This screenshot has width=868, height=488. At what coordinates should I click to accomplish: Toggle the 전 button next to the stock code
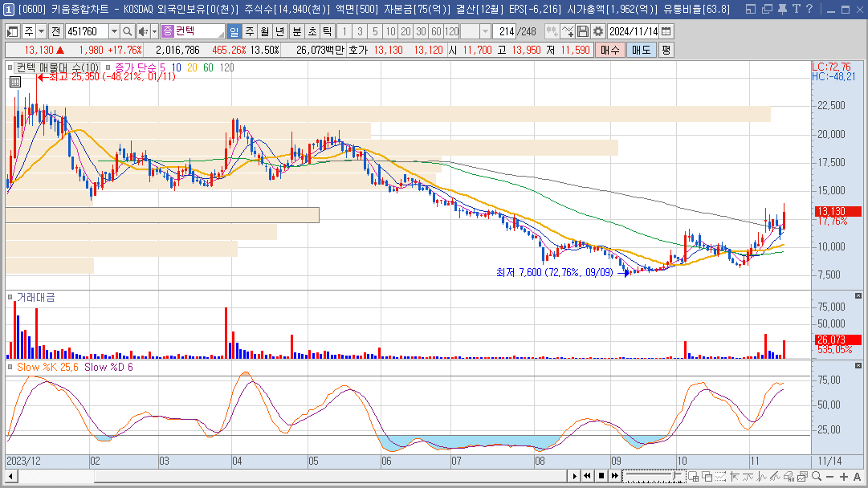(x=56, y=31)
